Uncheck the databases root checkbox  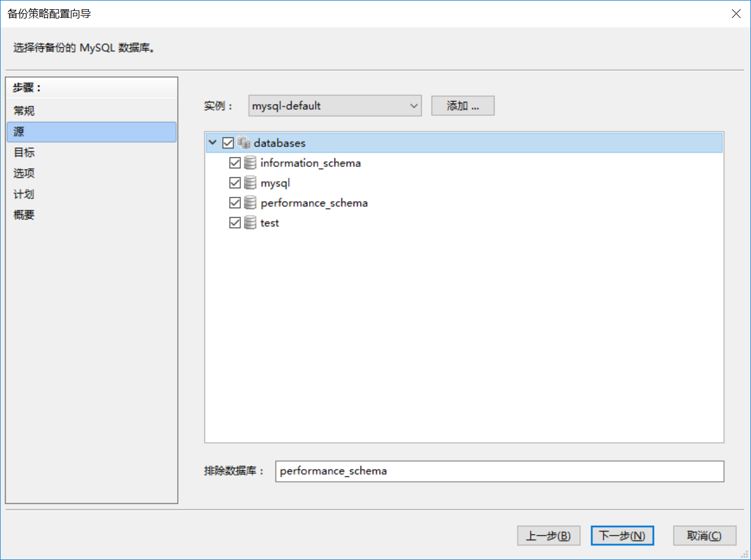pos(228,143)
